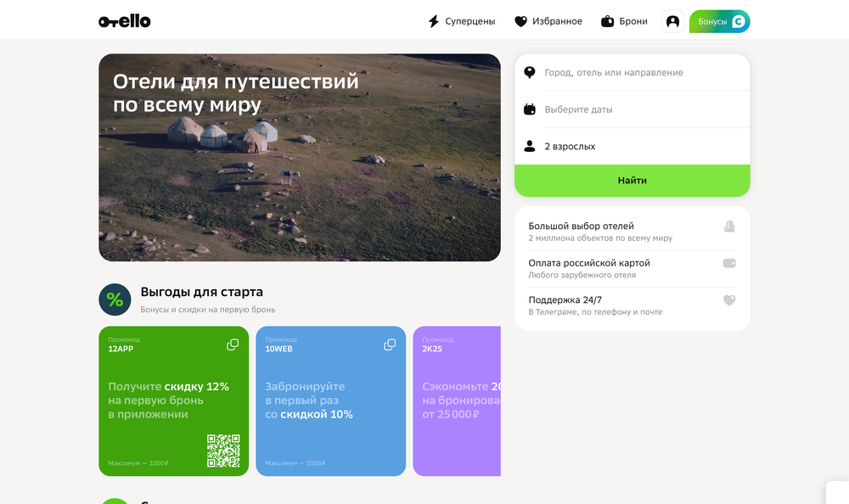
Task: Click the percent icon beside Выгоды для старта
Action: pyautogui.click(x=115, y=300)
